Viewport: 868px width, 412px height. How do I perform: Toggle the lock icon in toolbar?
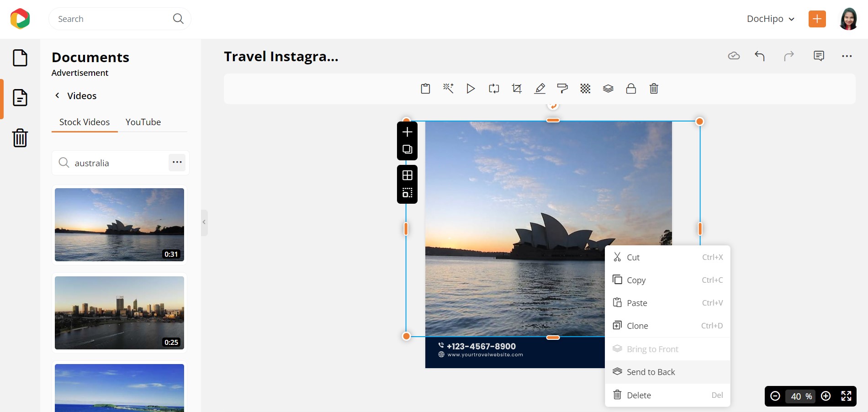631,89
